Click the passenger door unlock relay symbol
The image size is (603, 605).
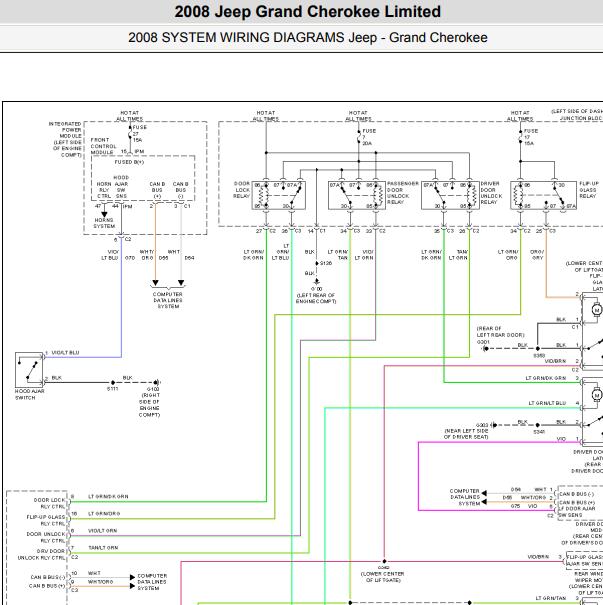(357, 195)
